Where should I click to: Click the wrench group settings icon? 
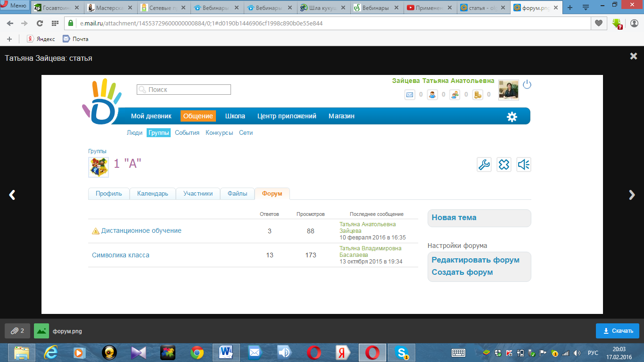click(x=484, y=165)
